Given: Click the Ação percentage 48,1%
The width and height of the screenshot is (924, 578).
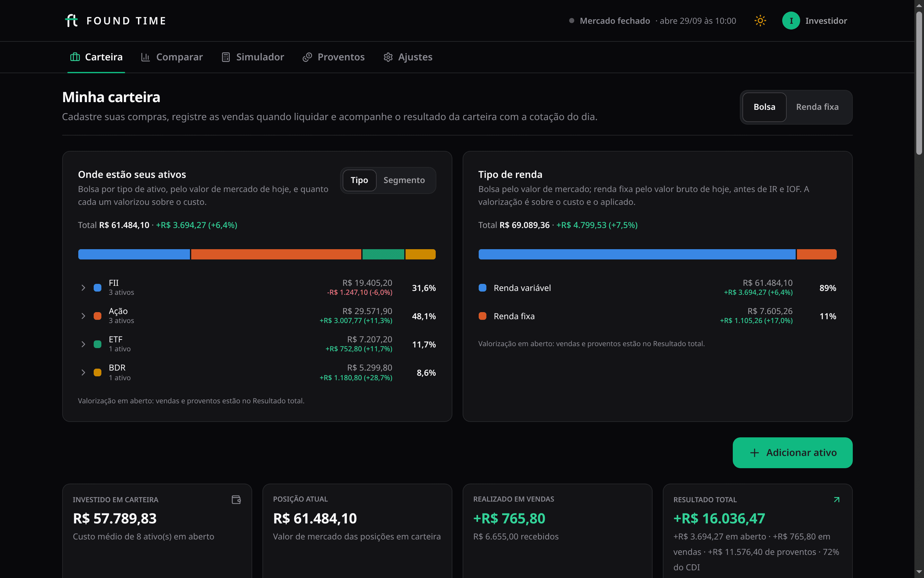Looking at the screenshot, I should pyautogui.click(x=424, y=316).
